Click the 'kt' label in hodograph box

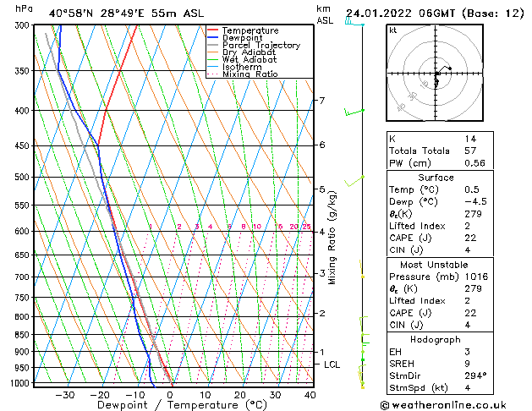coord(392,30)
